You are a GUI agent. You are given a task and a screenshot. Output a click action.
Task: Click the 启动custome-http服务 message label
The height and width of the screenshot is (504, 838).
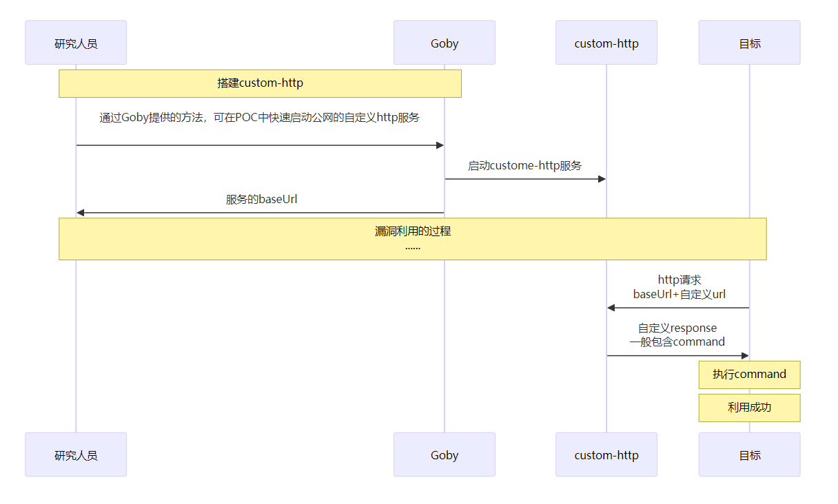coord(525,165)
